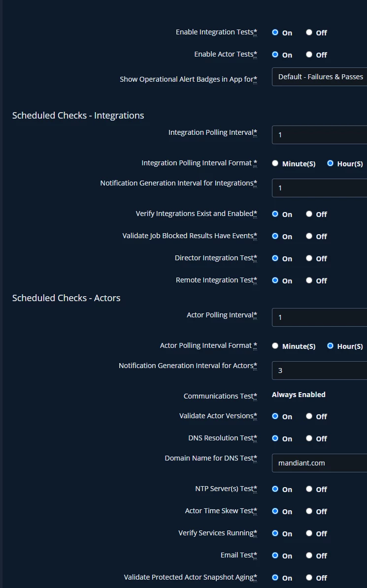Select Minute(S) for Actor Polling Interval Format
Image resolution: width=367 pixels, height=588 pixels.
275,346
